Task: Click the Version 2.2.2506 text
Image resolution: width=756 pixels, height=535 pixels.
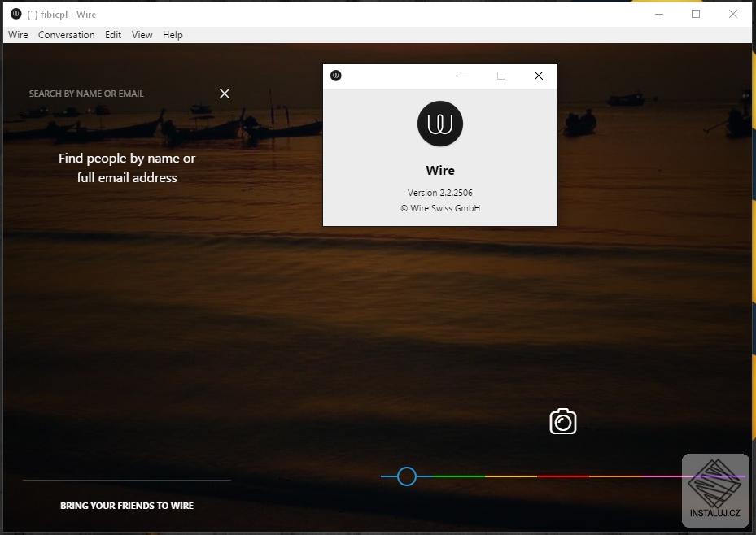Action: coord(439,193)
